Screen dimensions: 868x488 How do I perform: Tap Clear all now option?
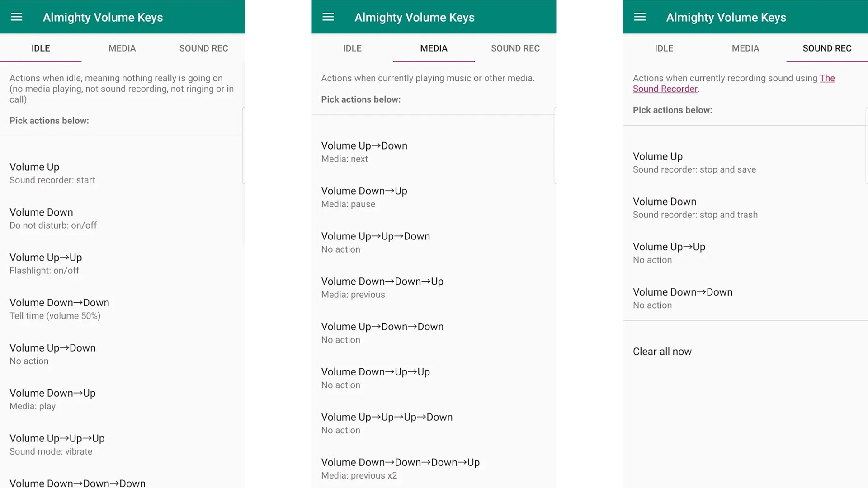click(x=662, y=352)
